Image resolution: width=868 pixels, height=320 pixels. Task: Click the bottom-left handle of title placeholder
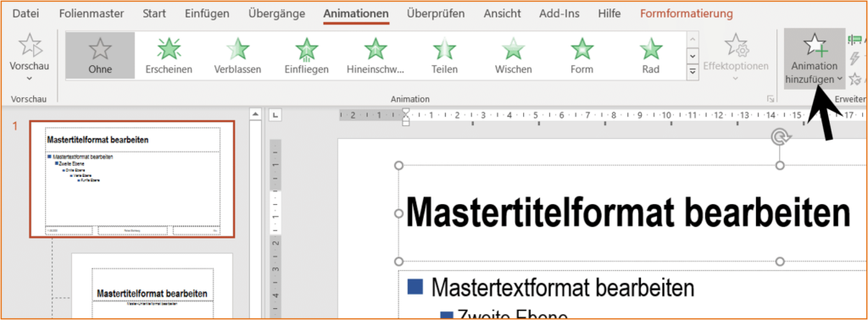pos(398,261)
